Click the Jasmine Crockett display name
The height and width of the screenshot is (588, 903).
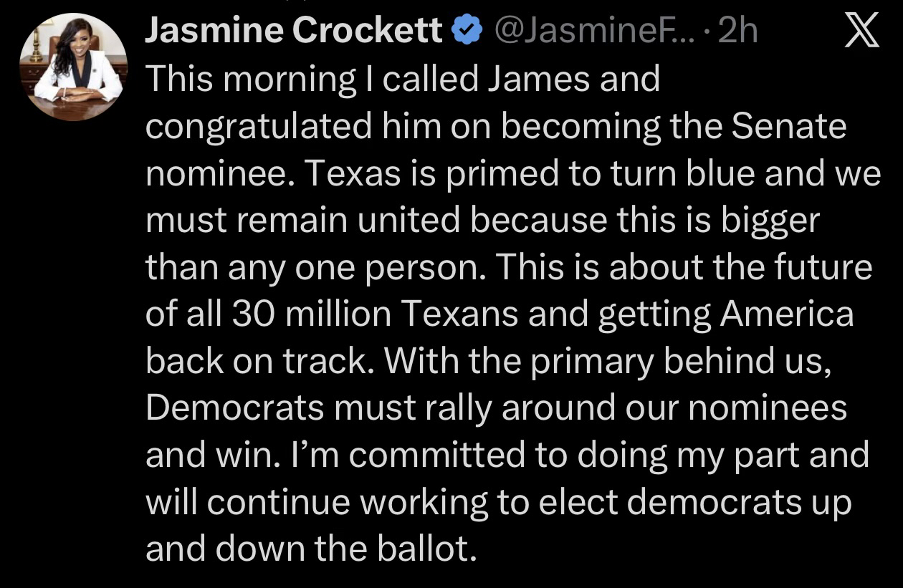point(294,32)
